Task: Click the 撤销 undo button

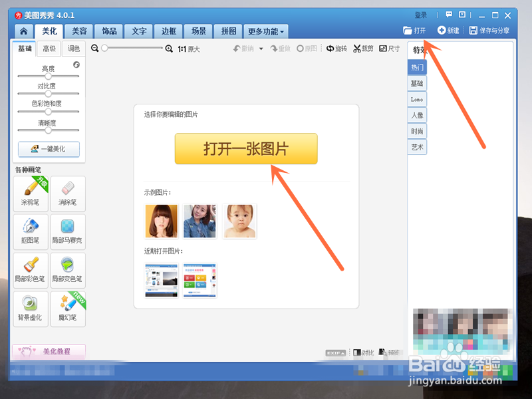Action: click(243, 49)
